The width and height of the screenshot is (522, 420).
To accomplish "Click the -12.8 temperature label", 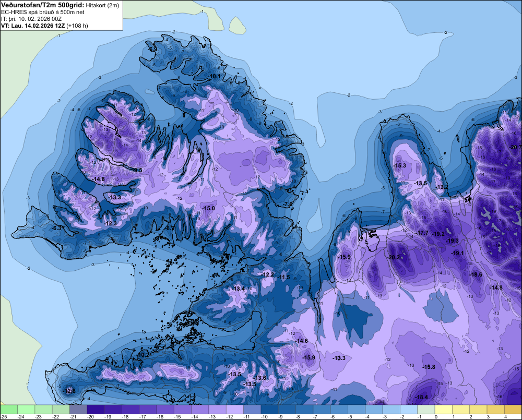I will [69, 391].
